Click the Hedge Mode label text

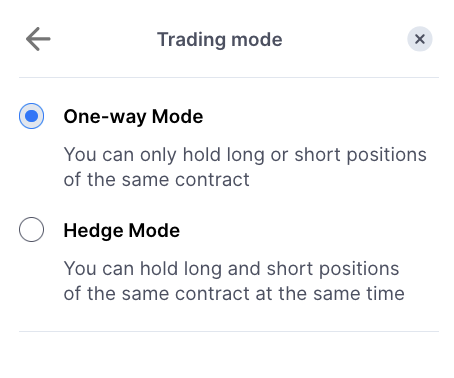click(122, 230)
